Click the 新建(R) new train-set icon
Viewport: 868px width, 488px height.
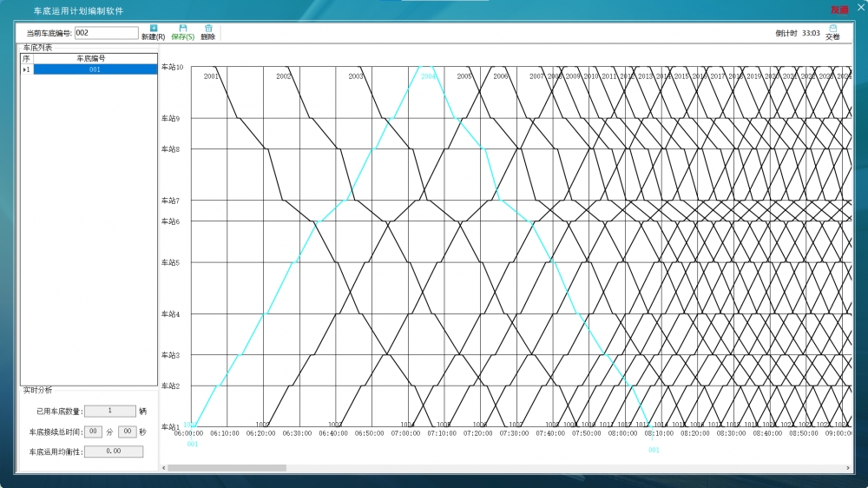tap(154, 29)
